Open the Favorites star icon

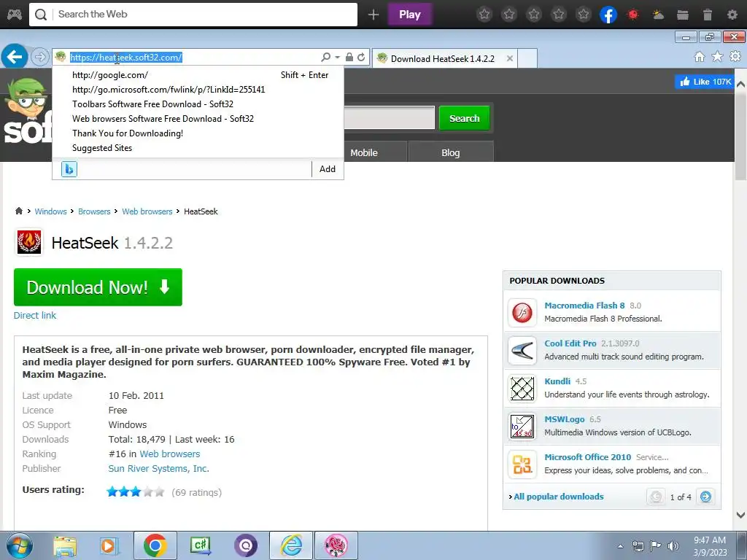pos(717,57)
